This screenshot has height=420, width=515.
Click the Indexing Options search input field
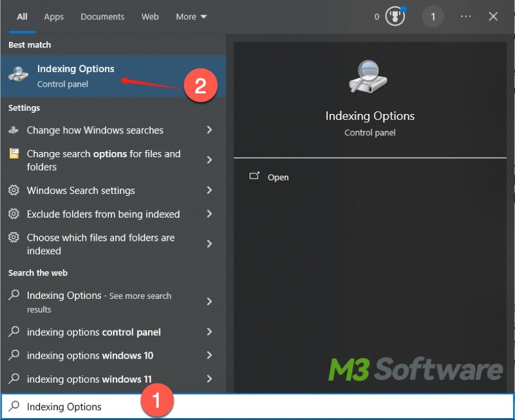(x=257, y=406)
